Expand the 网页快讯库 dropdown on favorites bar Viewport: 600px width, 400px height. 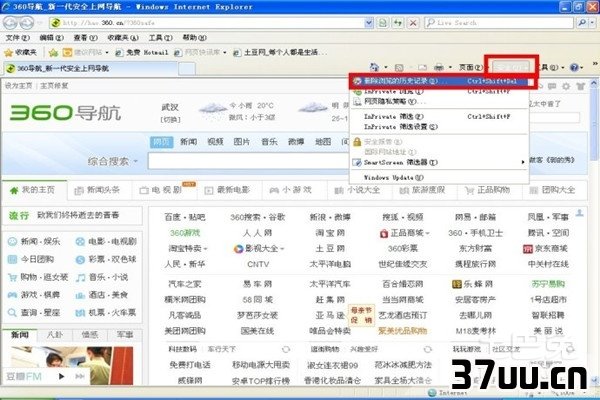coord(225,52)
